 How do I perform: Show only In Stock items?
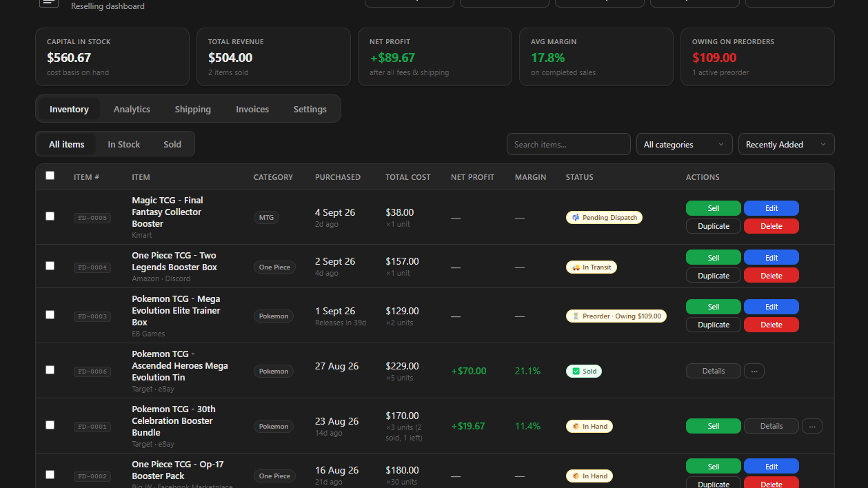click(x=124, y=144)
